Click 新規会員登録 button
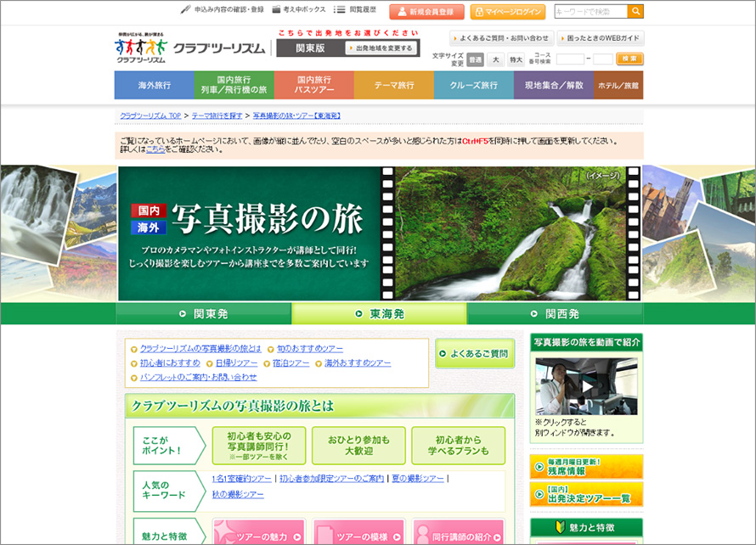Viewport: 756px width, 545px height. [x=426, y=12]
